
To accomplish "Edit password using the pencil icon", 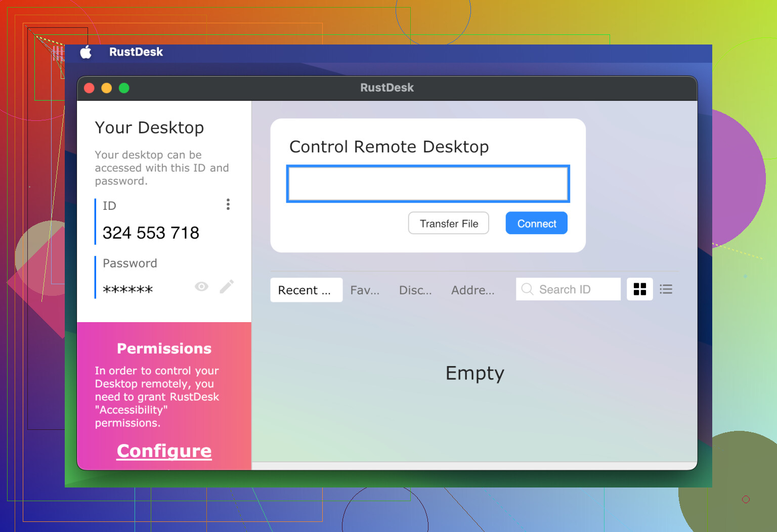I will pyautogui.click(x=227, y=287).
